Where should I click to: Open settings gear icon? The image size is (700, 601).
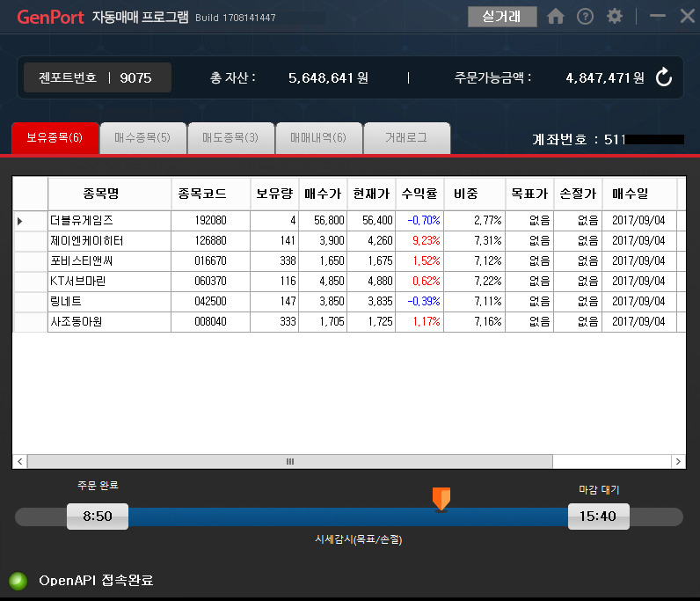tap(615, 17)
